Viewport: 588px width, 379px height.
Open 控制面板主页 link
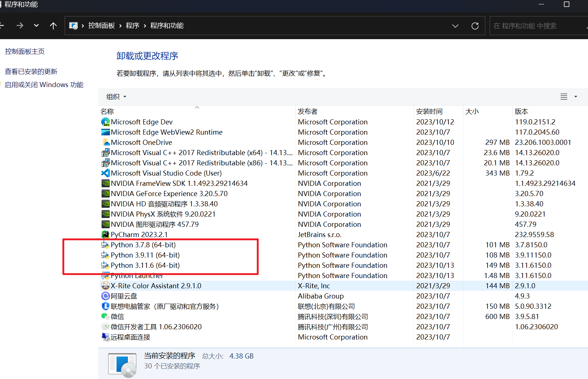25,52
